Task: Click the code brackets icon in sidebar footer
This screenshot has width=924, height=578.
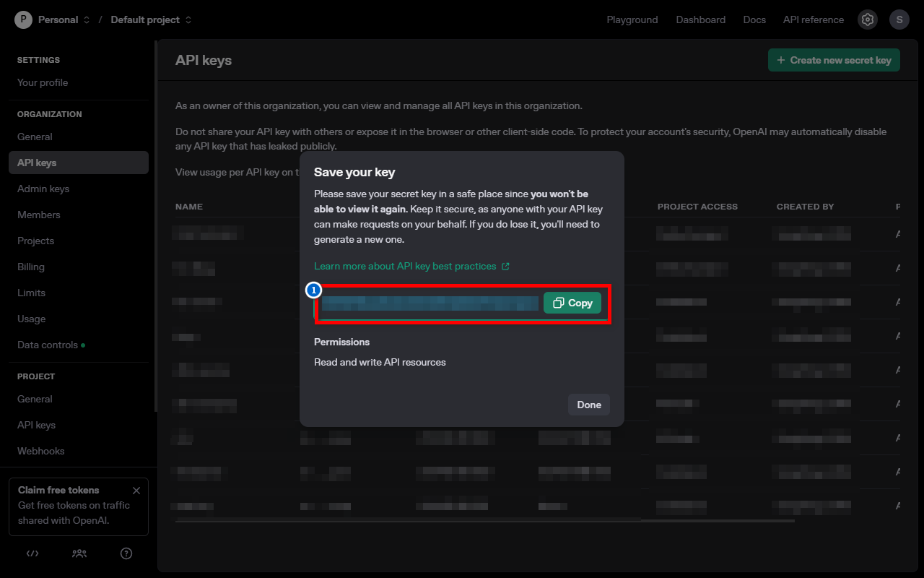Action: coord(32,553)
